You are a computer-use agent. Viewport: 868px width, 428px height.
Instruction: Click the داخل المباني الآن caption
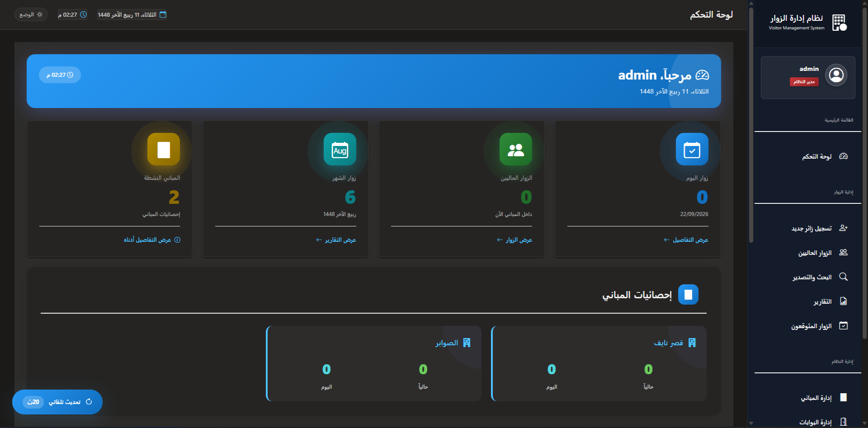point(514,214)
